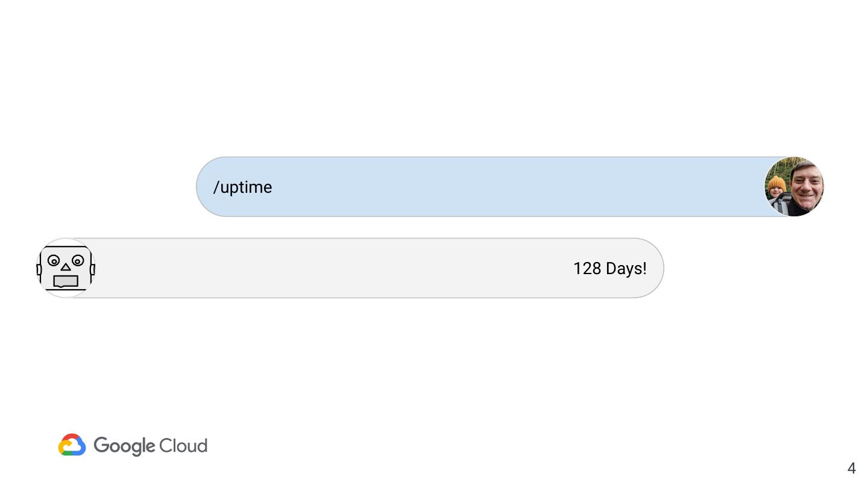Click the number 128 in the bot reply

pos(587,269)
